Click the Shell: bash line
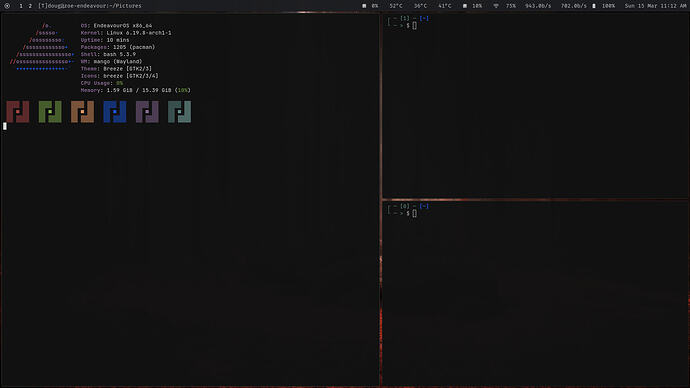The image size is (690, 388). pos(108,54)
